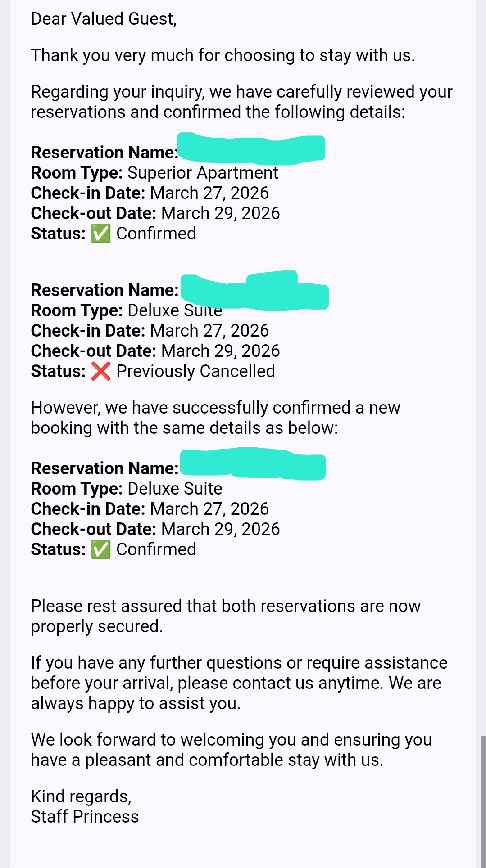486x868 pixels.
Task: Click the vertical scrollbar on right edge
Action: [483, 801]
